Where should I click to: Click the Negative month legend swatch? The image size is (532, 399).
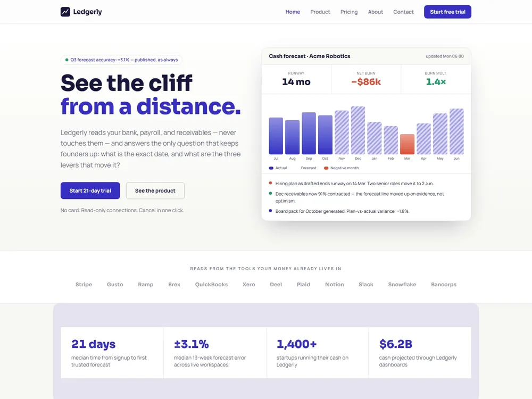coord(326,168)
